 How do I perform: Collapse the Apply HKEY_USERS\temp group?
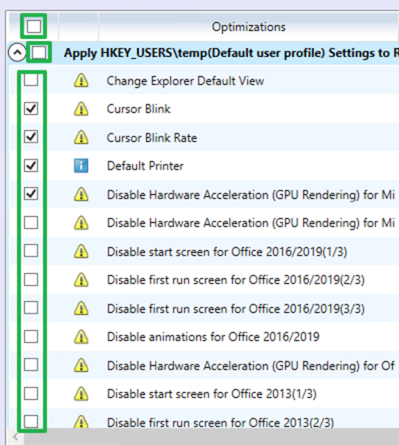coord(17,52)
